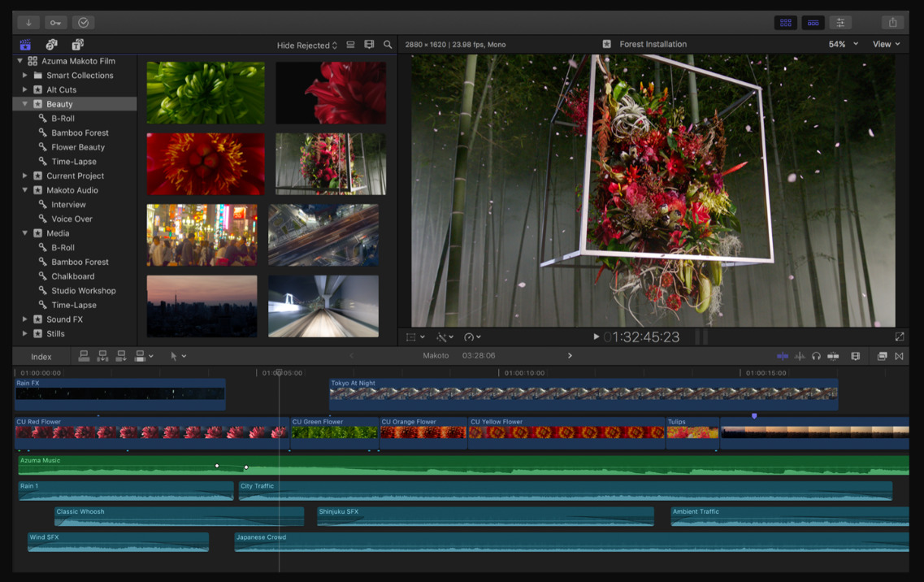
Task: Toggle the headphones solo icon
Action: (816, 356)
